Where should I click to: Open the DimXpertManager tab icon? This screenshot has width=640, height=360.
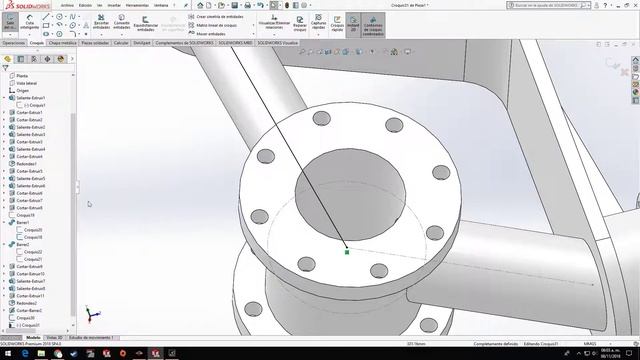click(x=47, y=59)
